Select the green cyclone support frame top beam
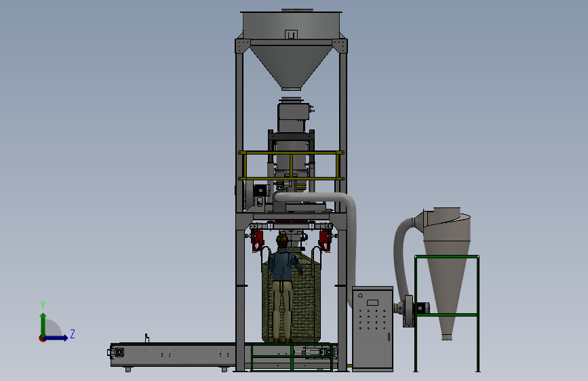 pyautogui.click(x=447, y=257)
